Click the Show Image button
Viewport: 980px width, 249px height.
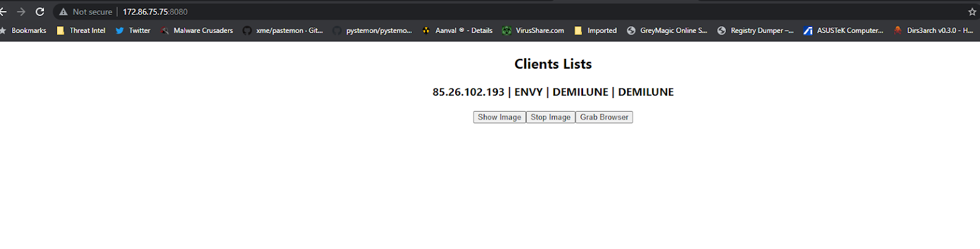499,117
